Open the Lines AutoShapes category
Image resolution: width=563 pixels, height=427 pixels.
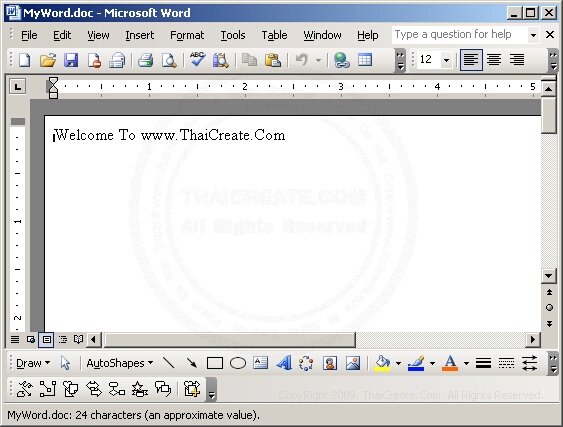coord(24,389)
